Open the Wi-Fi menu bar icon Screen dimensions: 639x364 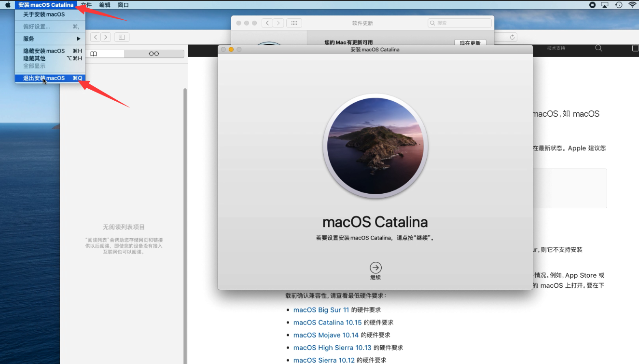click(632, 5)
